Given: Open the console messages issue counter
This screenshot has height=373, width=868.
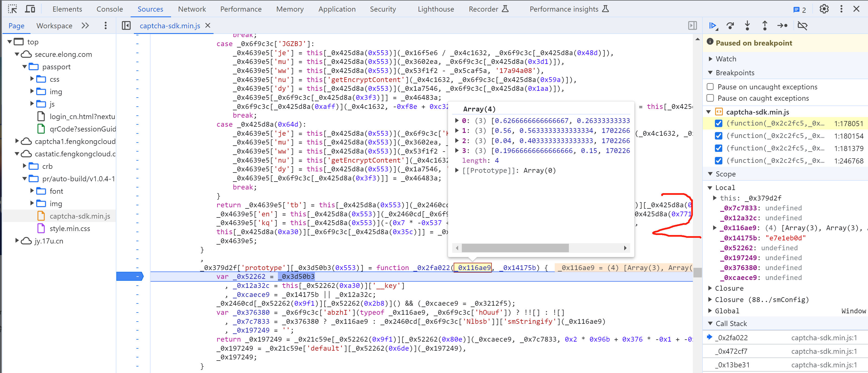Looking at the screenshot, I should [800, 9].
